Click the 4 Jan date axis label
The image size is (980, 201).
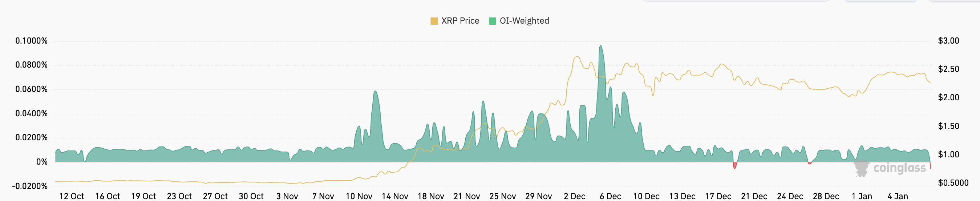click(898, 196)
